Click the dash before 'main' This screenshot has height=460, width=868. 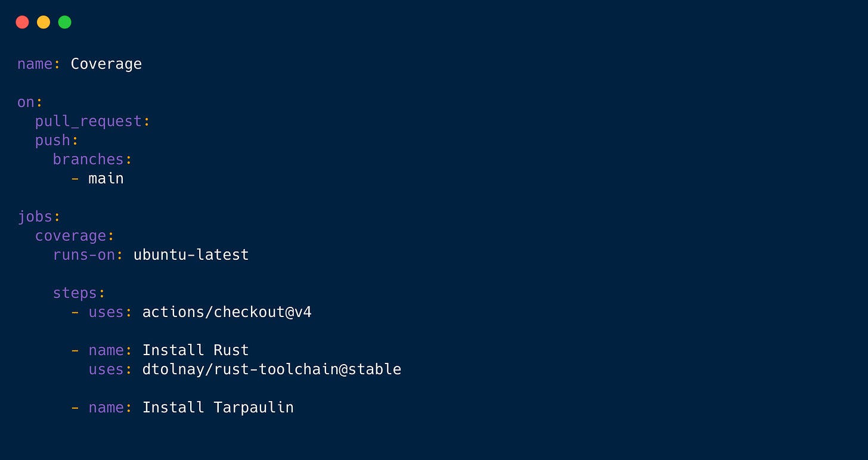[75, 178]
